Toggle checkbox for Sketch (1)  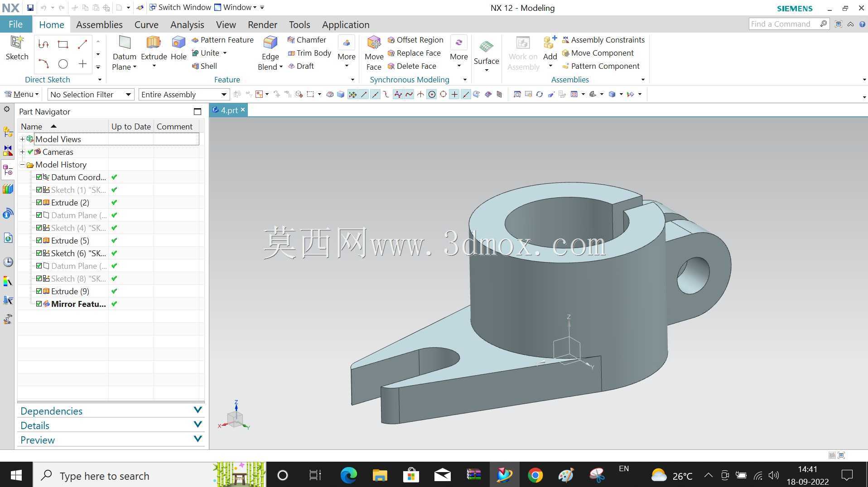click(39, 190)
